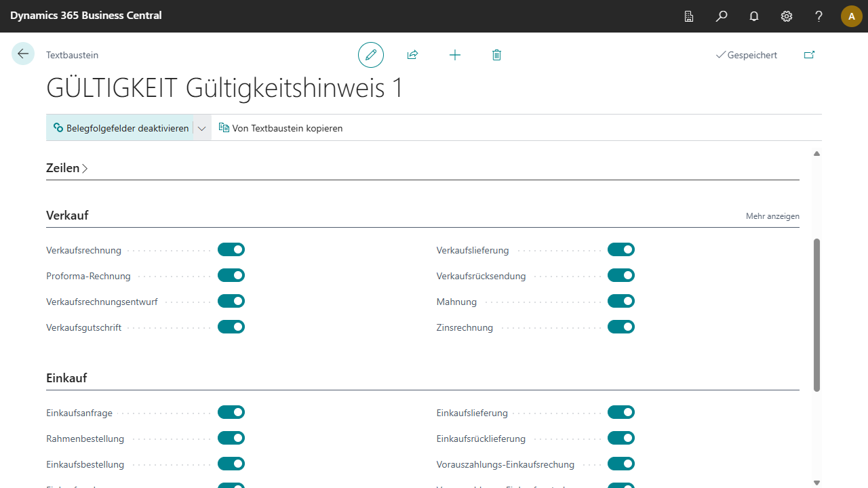Open the notifications bell icon
The height and width of the screenshot is (488, 868).
(754, 16)
